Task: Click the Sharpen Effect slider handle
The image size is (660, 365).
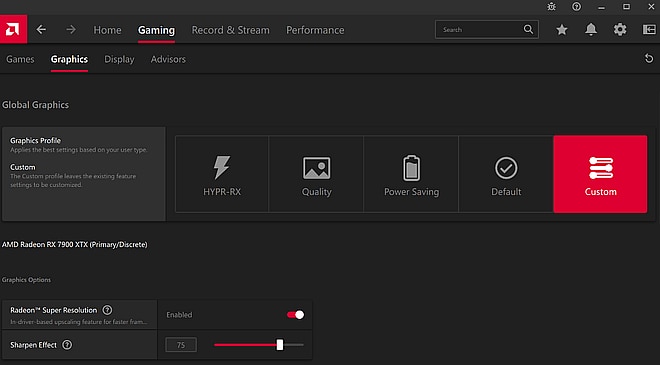Action: click(x=280, y=345)
